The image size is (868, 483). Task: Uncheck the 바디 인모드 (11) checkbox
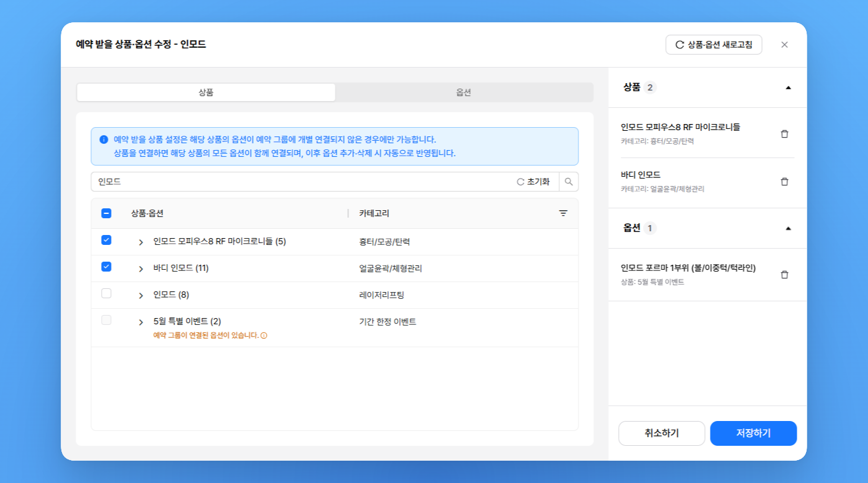106,267
